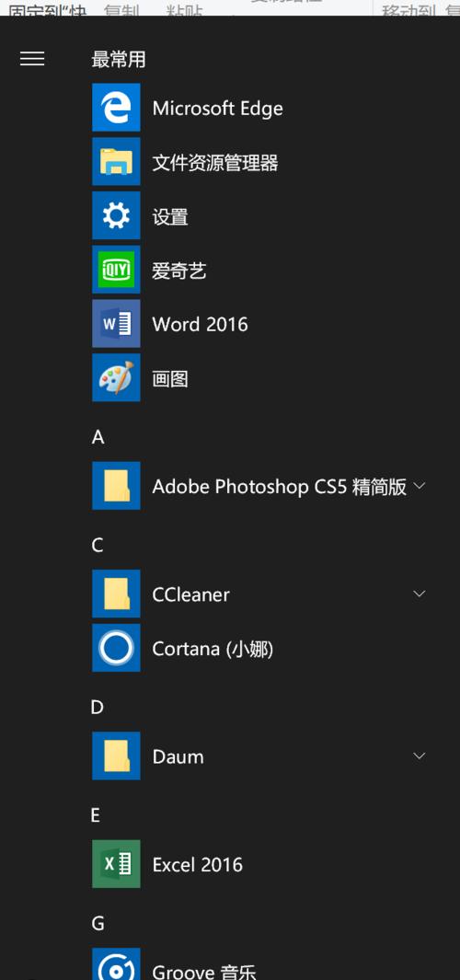Jump to apps via letter A header

coord(98,437)
